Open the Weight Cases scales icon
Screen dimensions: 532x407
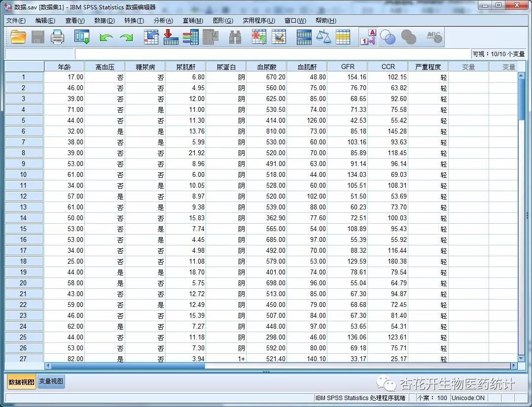tap(323, 36)
